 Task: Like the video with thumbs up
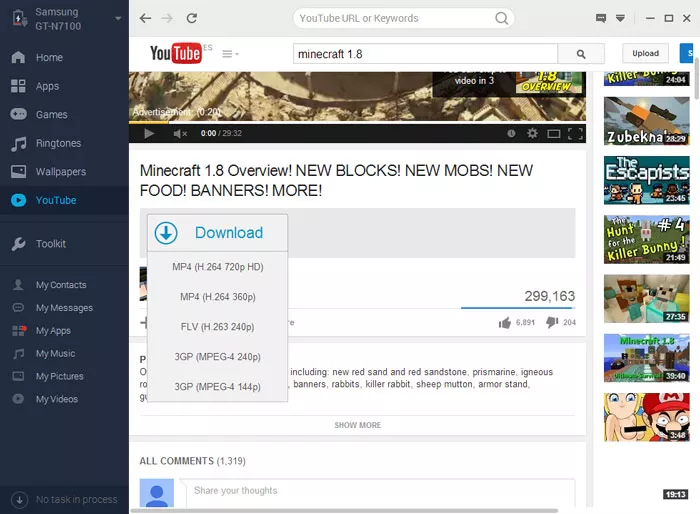(504, 322)
